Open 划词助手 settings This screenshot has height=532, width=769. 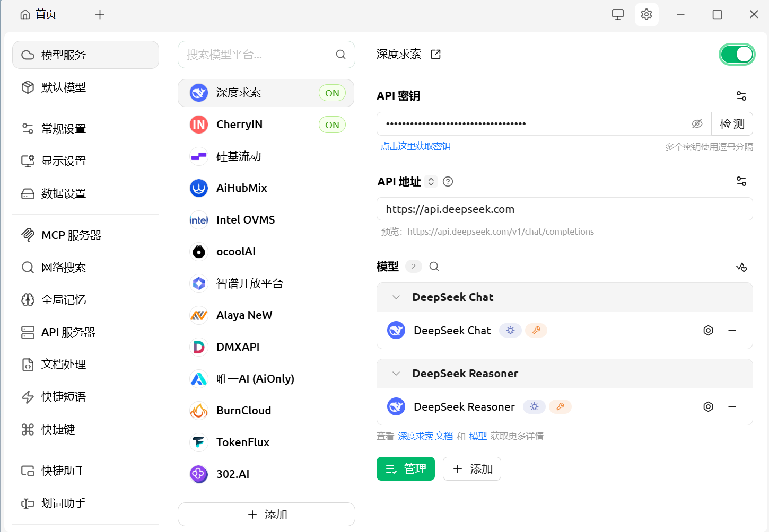point(85,503)
